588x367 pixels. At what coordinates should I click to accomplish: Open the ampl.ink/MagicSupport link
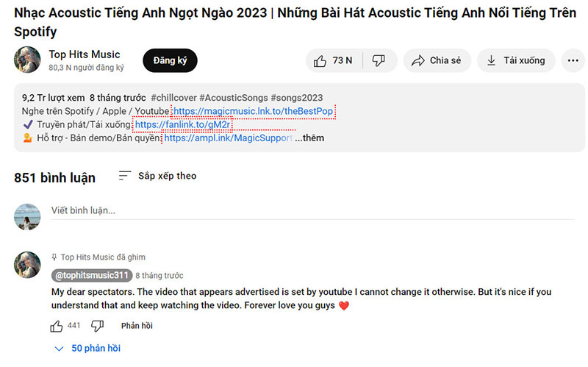coord(228,138)
